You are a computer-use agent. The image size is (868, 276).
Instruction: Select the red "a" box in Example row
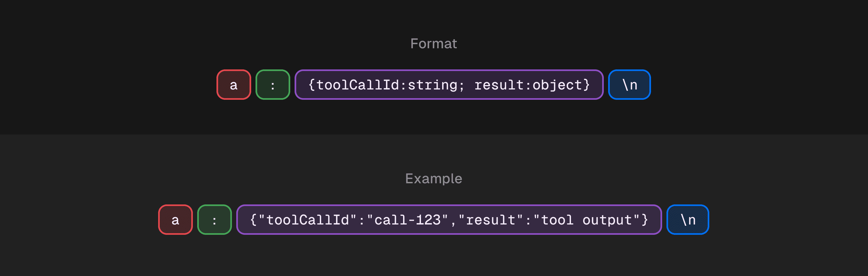click(x=175, y=220)
